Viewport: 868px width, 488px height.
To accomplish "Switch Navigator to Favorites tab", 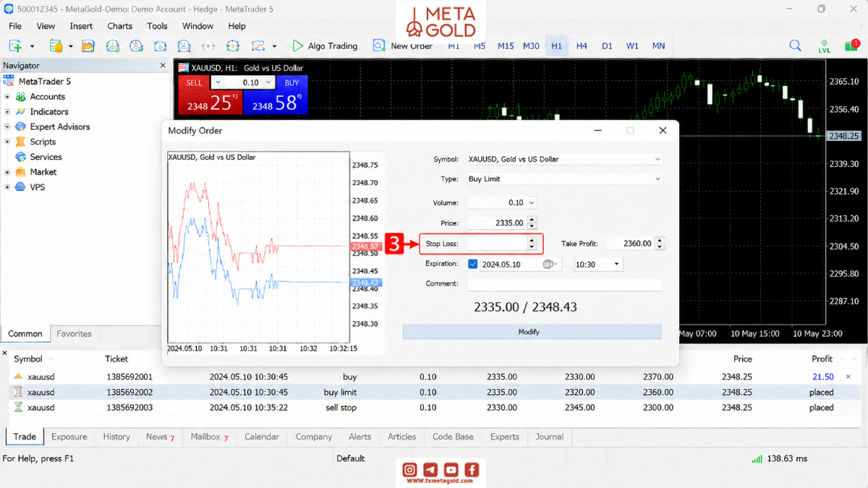I will click(x=75, y=334).
